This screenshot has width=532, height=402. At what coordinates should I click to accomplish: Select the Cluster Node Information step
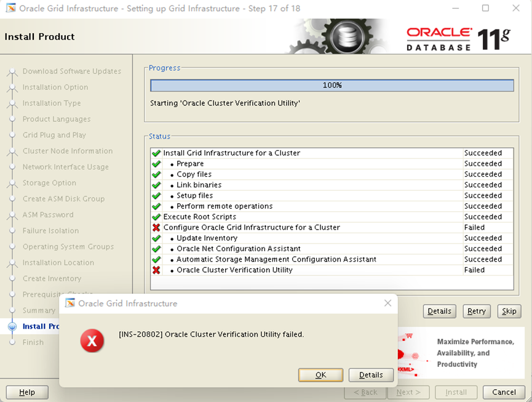coord(68,151)
